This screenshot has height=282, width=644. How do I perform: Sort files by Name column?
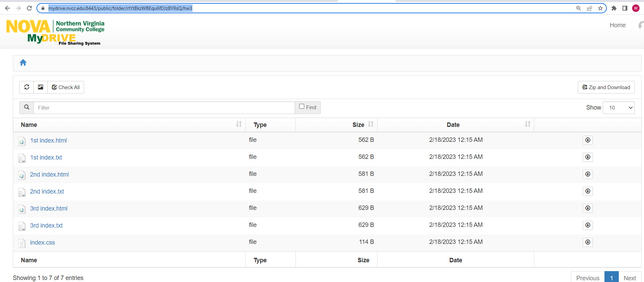[x=239, y=125]
